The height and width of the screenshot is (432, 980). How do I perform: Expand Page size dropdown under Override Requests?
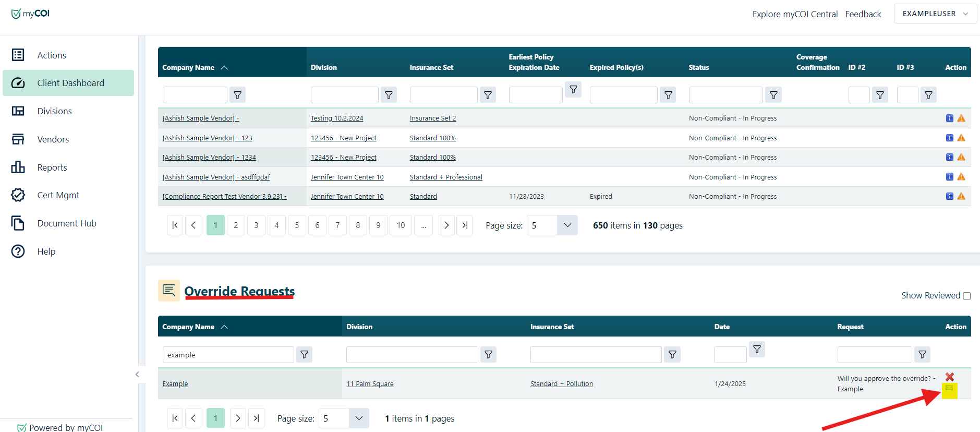pyautogui.click(x=359, y=418)
